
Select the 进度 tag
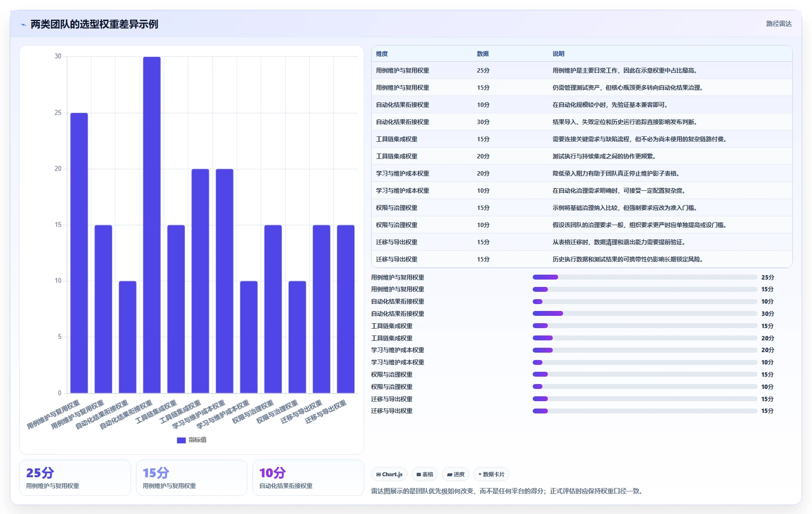[x=456, y=474]
